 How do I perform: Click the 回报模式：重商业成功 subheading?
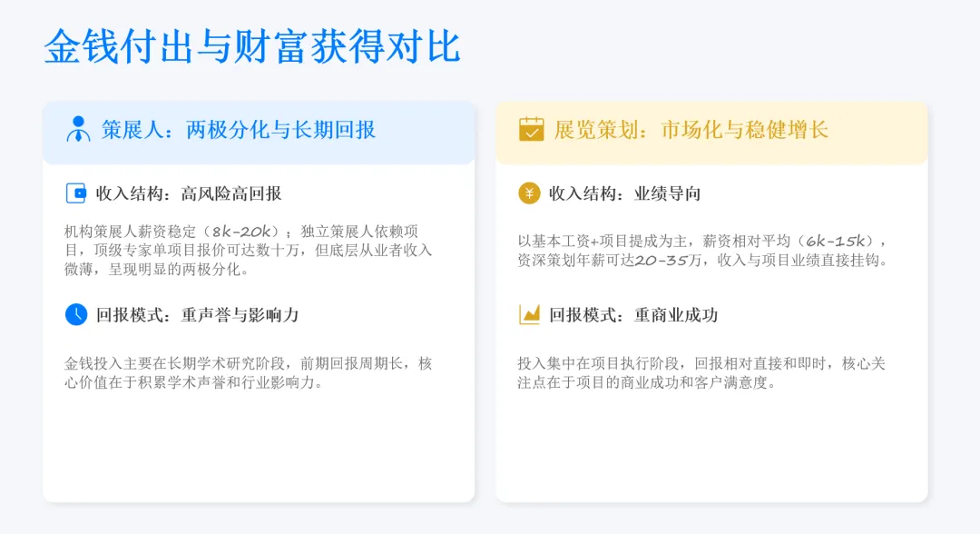pyautogui.click(x=633, y=314)
